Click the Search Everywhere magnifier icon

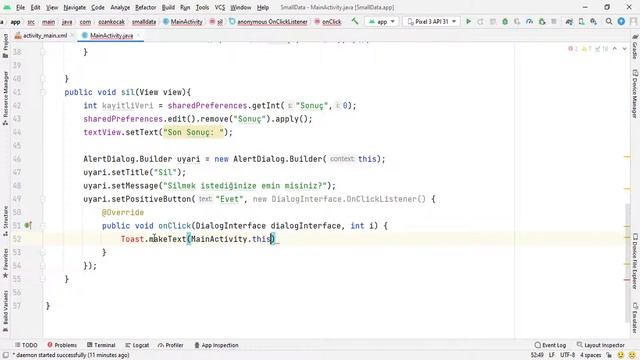pyautogui.click(x=609, y=21)
